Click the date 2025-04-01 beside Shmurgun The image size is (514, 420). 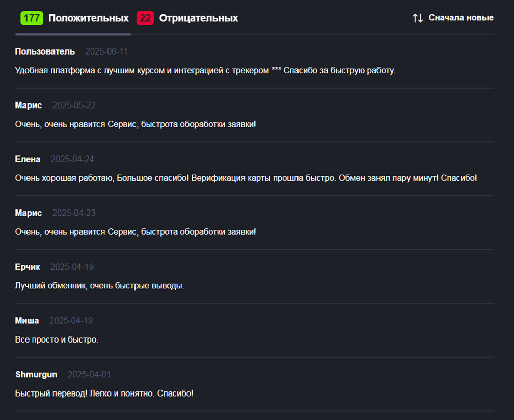click(89, 375)
